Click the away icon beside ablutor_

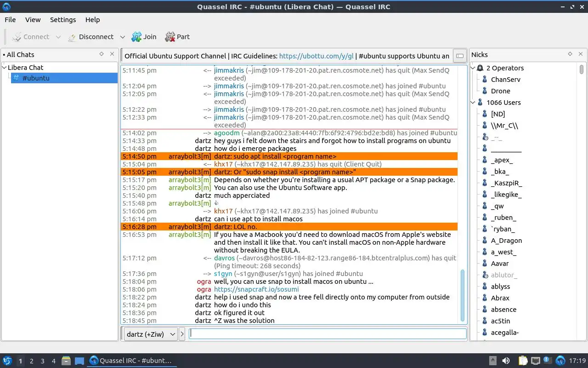(485, 275)
